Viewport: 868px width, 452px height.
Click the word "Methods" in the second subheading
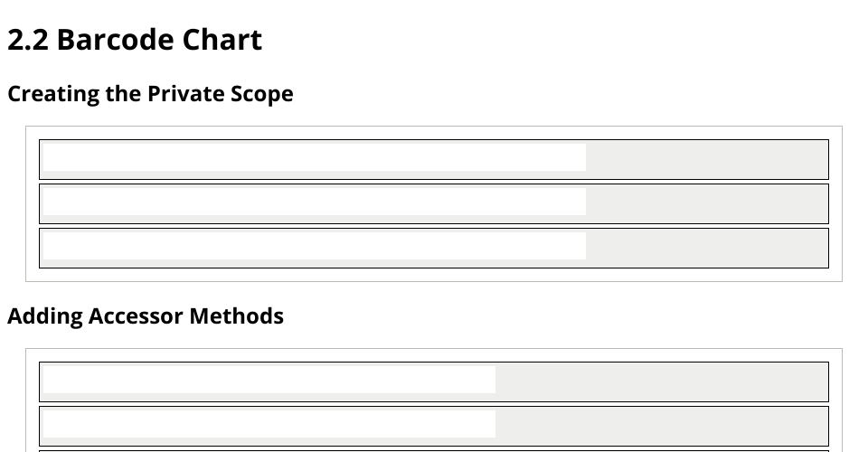237,316
